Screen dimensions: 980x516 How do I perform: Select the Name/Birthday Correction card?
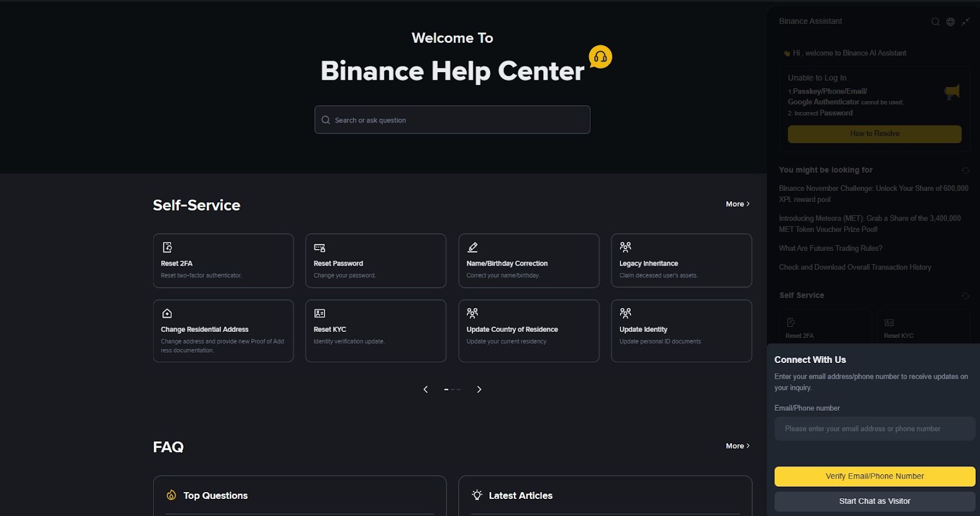click(x=529, y=260)
